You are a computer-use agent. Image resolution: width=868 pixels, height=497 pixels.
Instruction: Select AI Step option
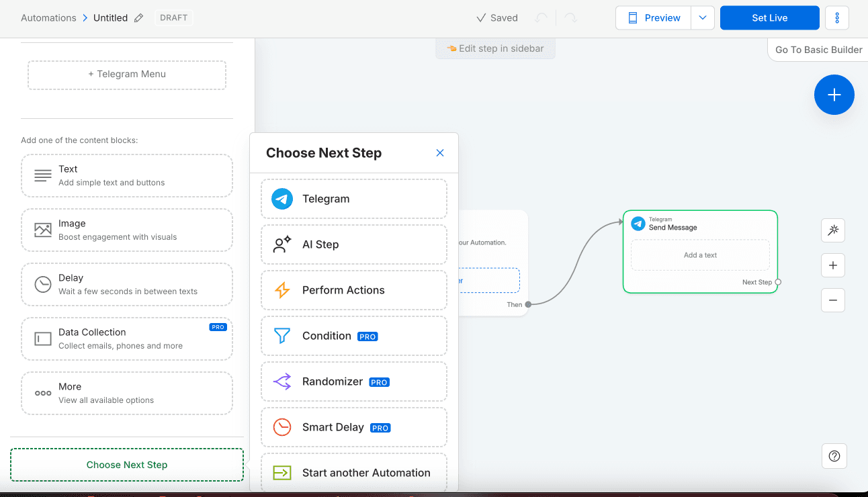354,244
